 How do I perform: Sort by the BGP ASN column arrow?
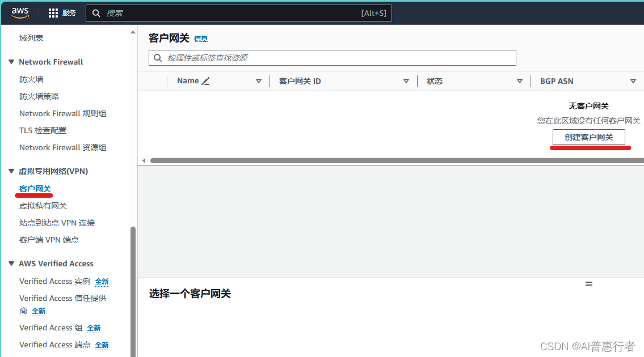pyautogui.click(x=633, y=81)
